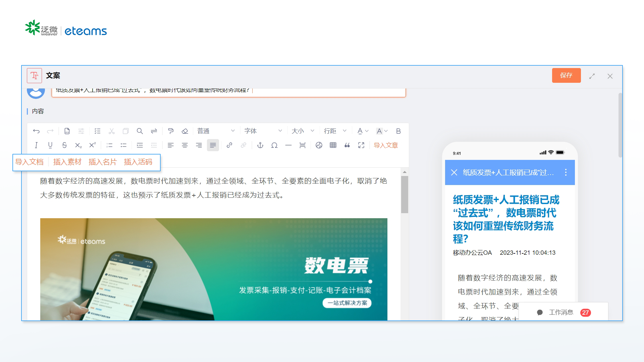
Task: Center align text
Action: (185, 145)
